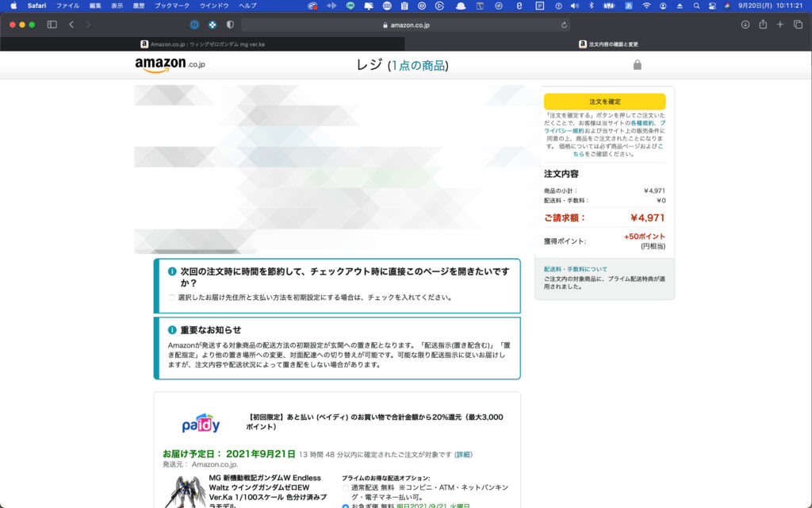
Task: Switch to ウィングゼロガンダム mg ver.ka tab
Action: point(202,44)
